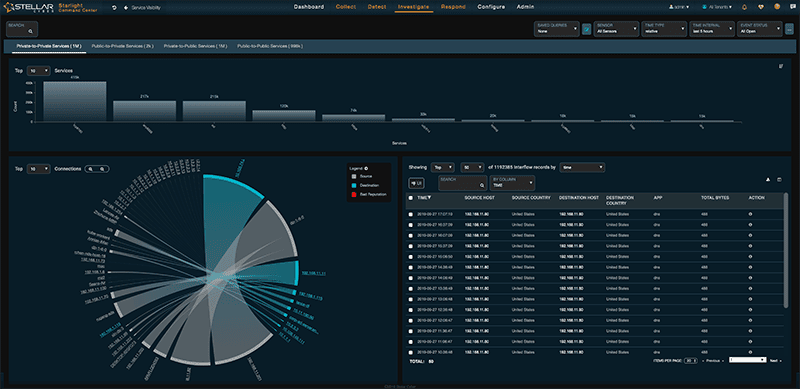Open the Time Interval dropdown

coord(712,29)
